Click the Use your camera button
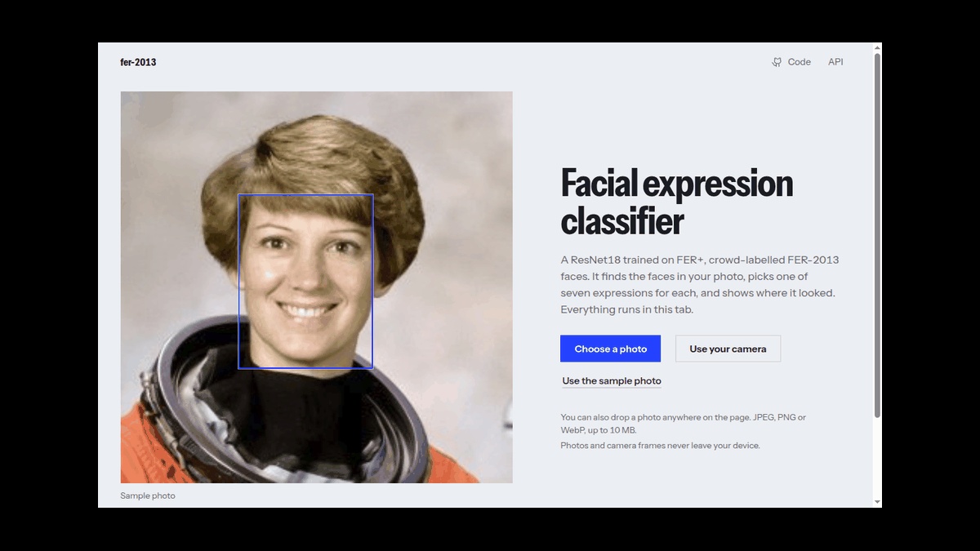 click(728, 349)
